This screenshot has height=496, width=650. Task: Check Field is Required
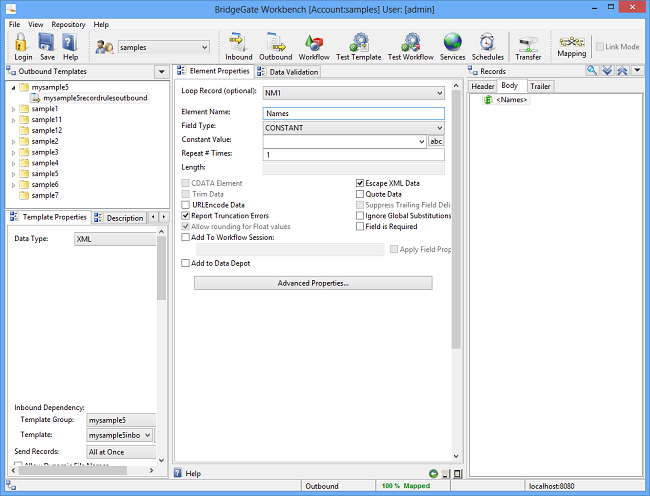click(360, 226)
